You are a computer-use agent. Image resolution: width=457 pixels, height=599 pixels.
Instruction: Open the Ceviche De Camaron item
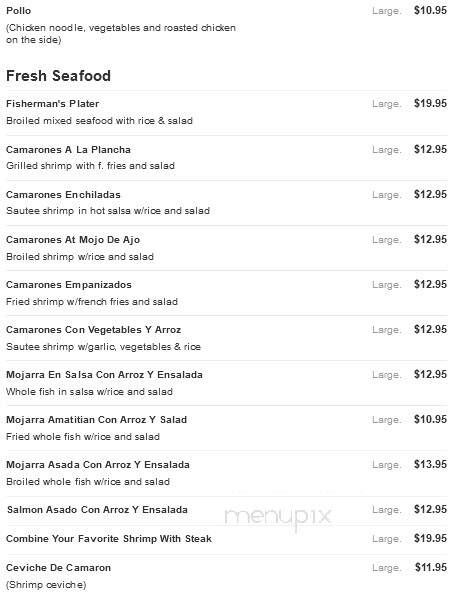(58, 568)
